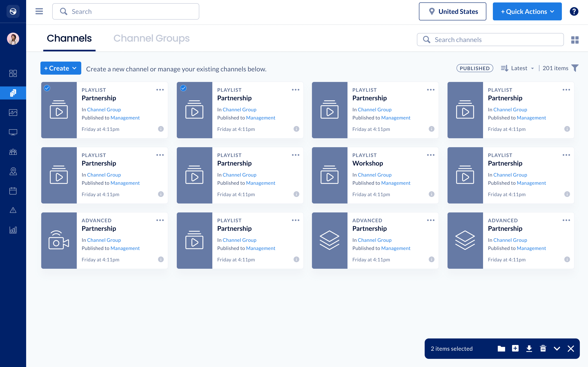Click the folder icon in selection bar

point(501,349)
